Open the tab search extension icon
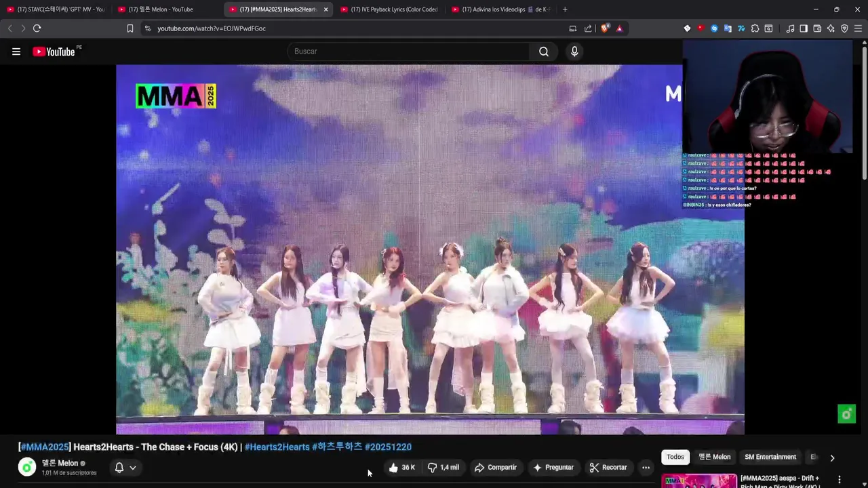 [768, 28]
